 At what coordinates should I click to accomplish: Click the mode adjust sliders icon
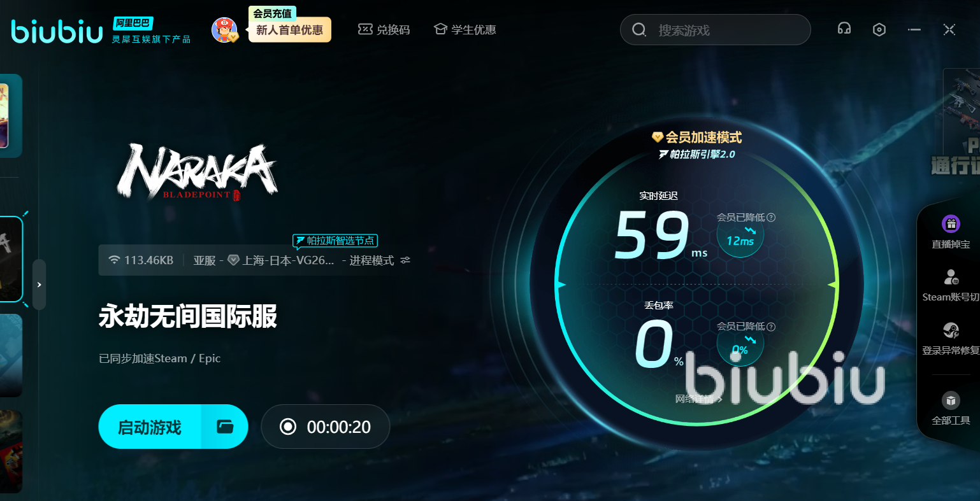click(x=406, y=260)
